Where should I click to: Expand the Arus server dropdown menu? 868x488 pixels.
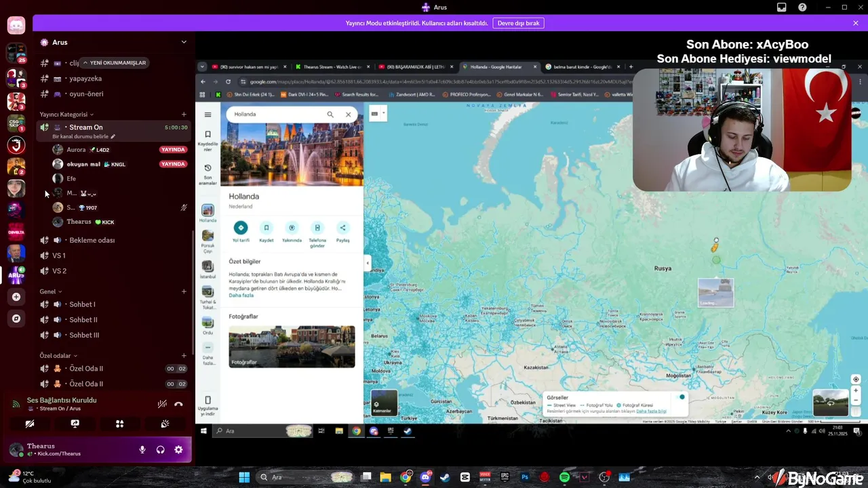[x=183, y=42]
